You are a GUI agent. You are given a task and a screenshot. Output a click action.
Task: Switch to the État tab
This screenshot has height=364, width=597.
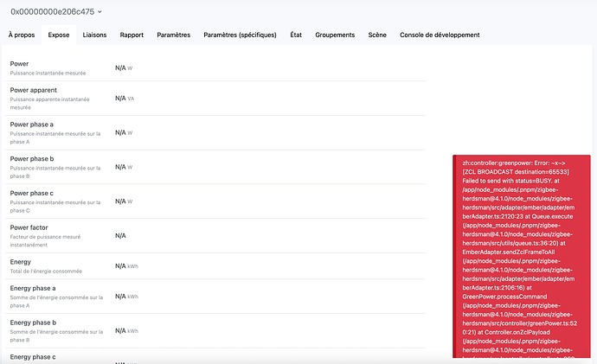296,35
